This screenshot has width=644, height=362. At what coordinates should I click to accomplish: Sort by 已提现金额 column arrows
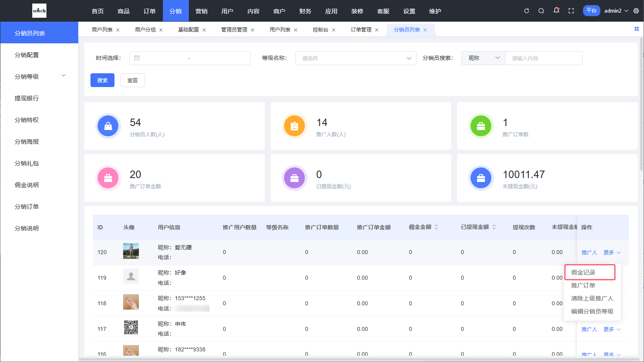[x=494, y=227]
